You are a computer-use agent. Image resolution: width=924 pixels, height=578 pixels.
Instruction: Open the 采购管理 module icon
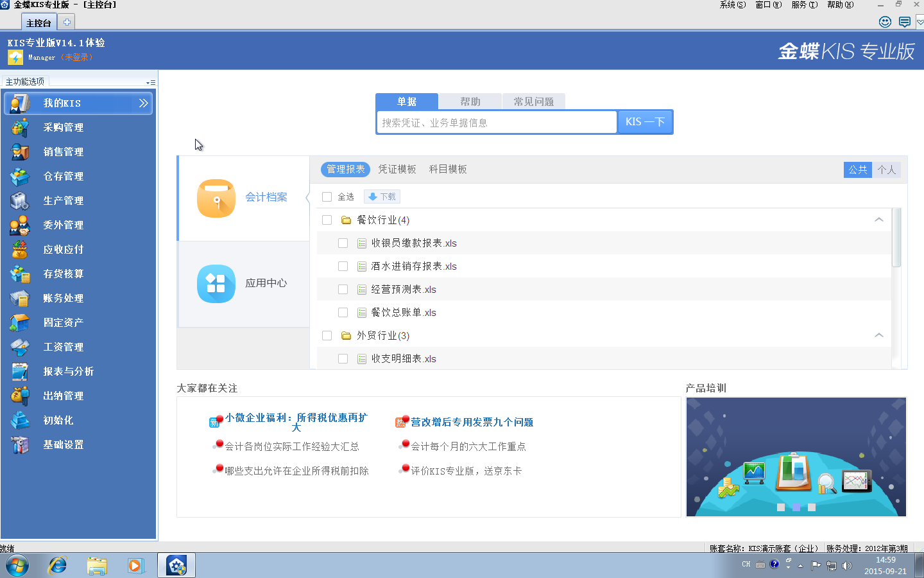click(20, 128)
